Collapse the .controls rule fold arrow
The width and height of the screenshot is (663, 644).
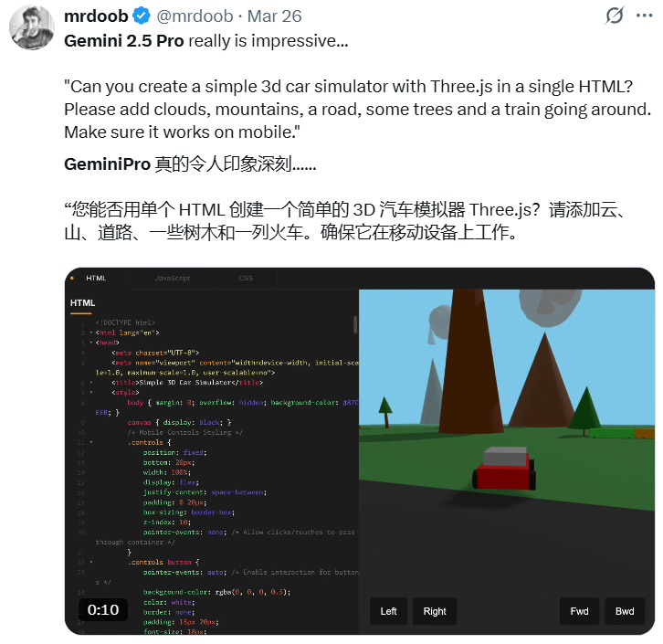[x=91, y=442]
